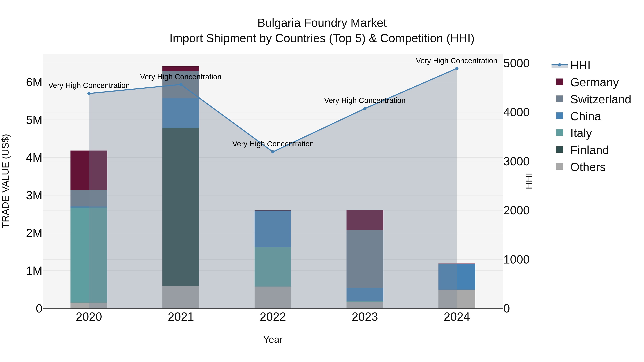
Task: Toggle the Others legend entry
Action: click(581, 167)
